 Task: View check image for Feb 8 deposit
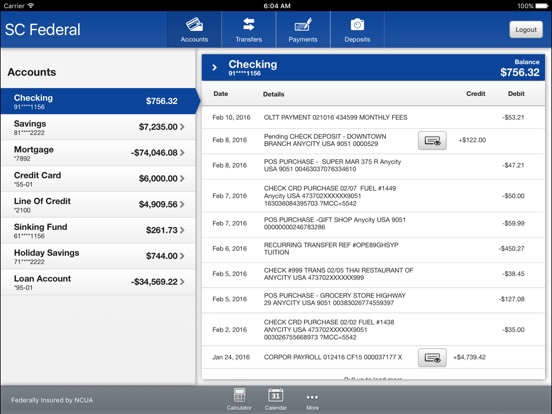[x=432, y=140]
